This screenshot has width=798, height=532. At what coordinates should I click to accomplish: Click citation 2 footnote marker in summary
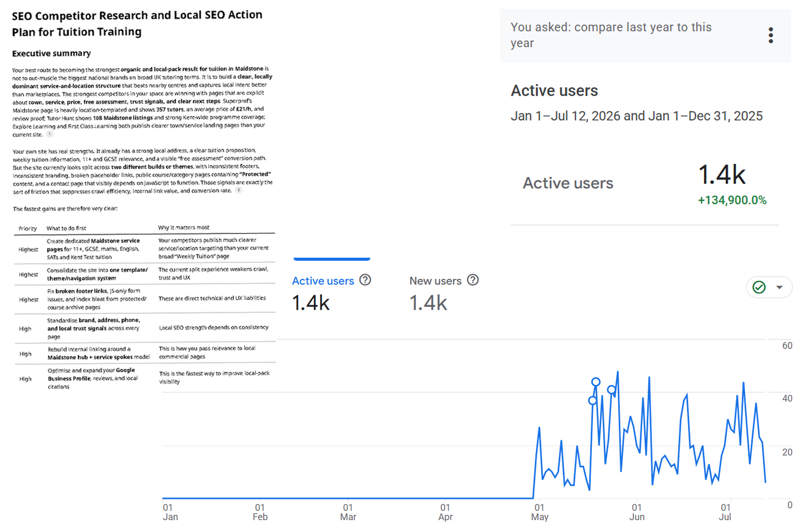[x=238, y=190]
